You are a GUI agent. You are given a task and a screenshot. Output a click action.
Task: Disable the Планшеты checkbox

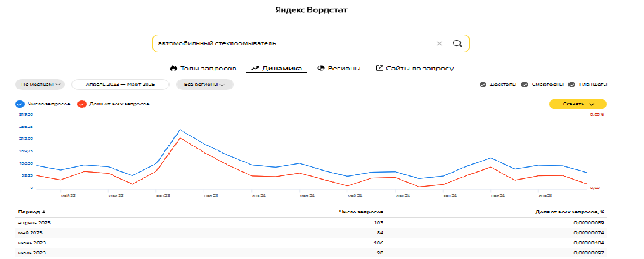point(571,85)
